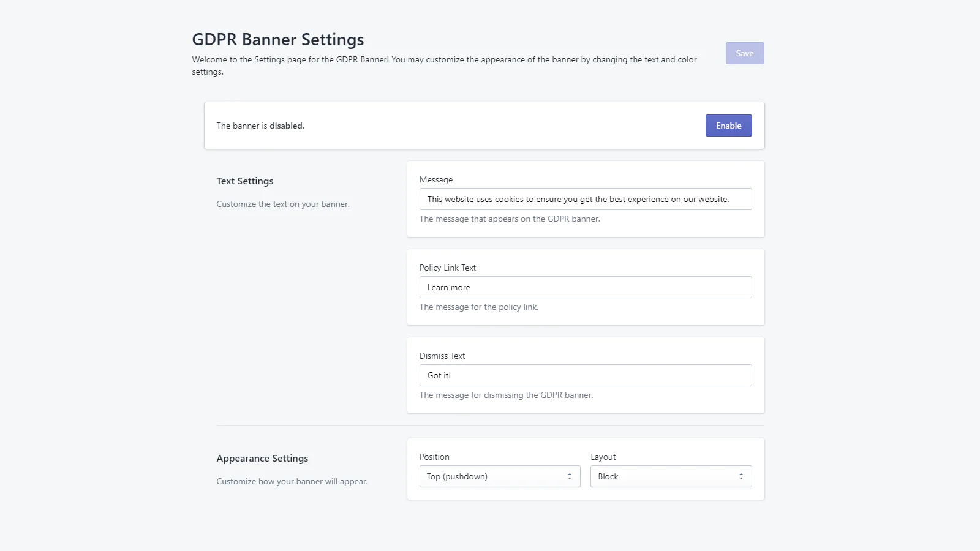Click the Layout select up-down arrows icon

(741, 476)
